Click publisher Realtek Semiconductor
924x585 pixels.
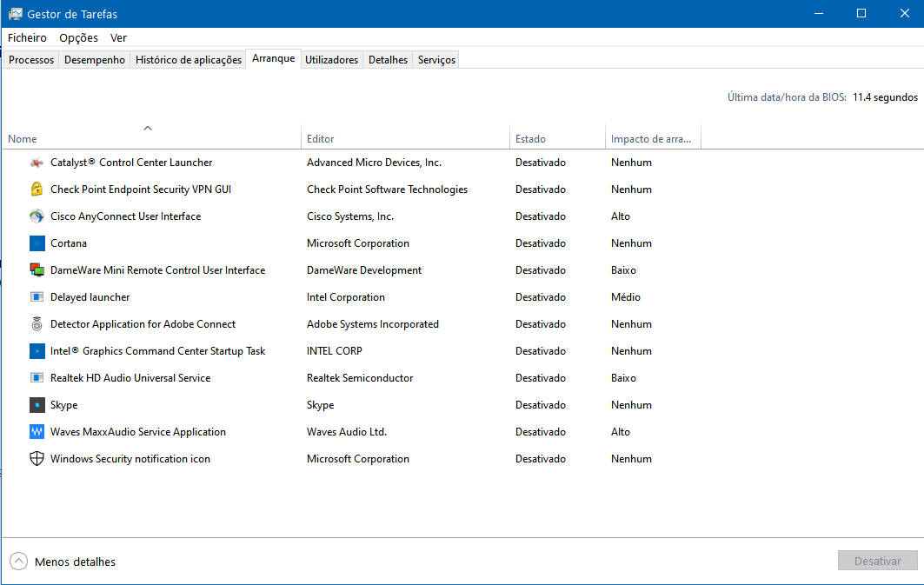360,377
